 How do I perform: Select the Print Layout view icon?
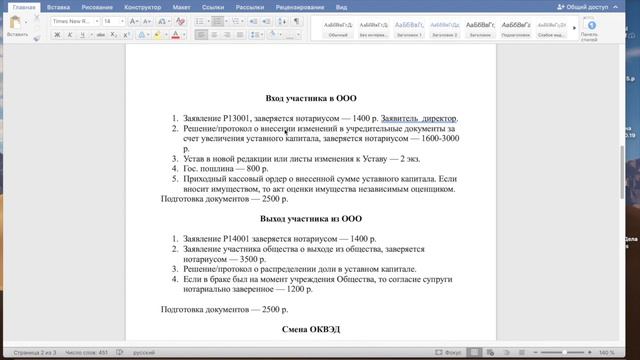[474, 352]
